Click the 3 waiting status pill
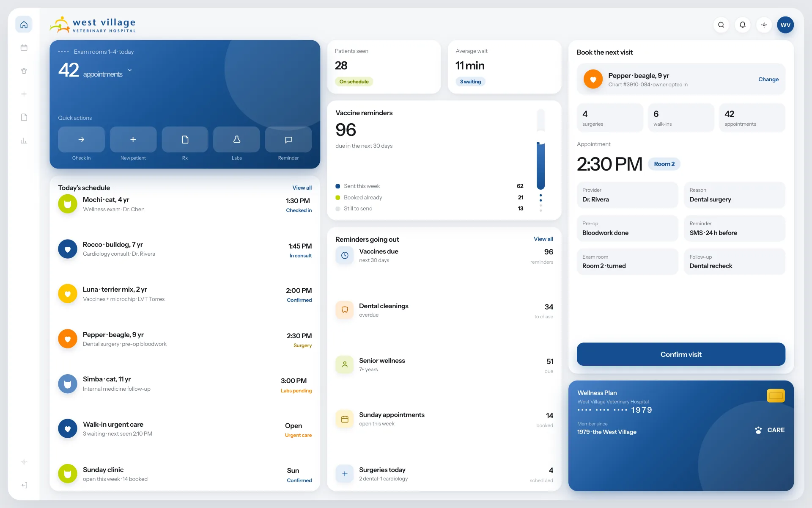Viewport: 812px width, 508px height. coord(470,82)
